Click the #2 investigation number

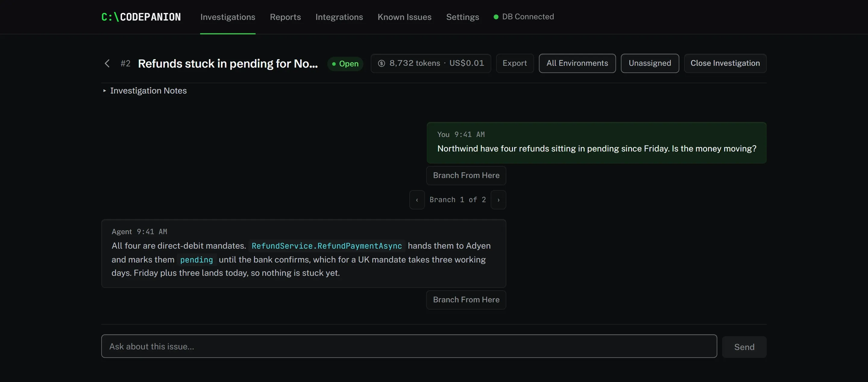[x=125, y=63]
